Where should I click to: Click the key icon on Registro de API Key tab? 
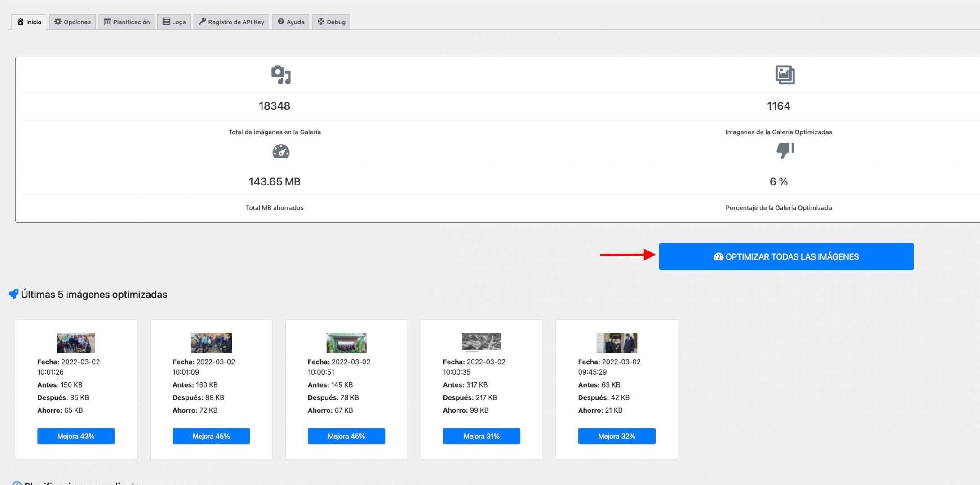(x=202, y=22)
